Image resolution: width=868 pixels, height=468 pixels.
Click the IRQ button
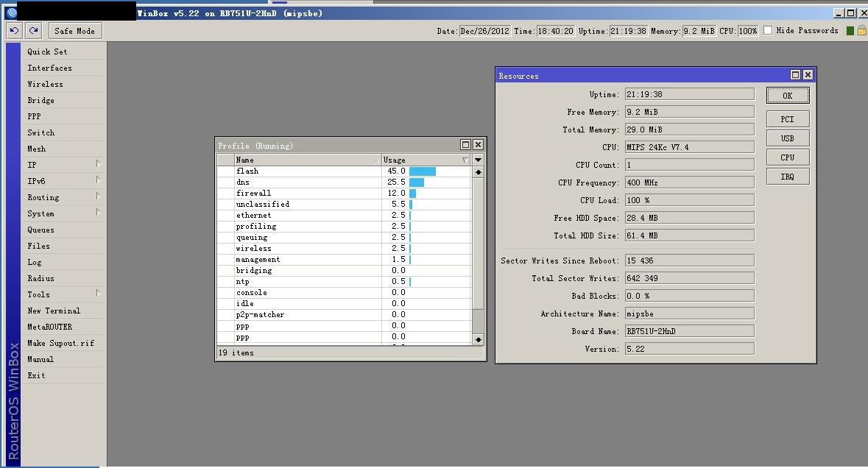click(x=788, y=177)
